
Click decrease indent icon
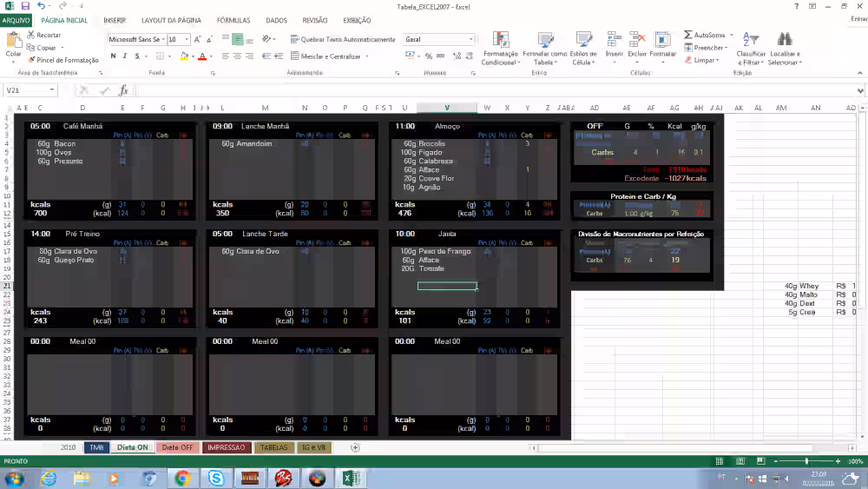266,56
